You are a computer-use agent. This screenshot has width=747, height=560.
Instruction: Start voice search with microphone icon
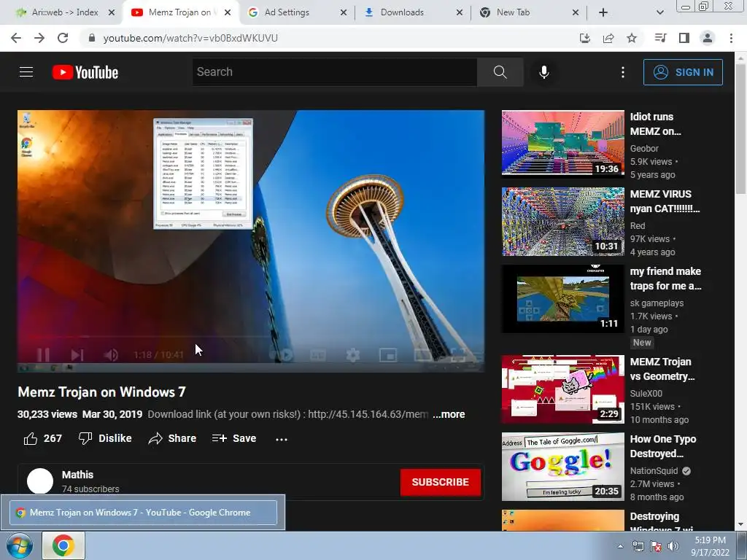point(543,72)
